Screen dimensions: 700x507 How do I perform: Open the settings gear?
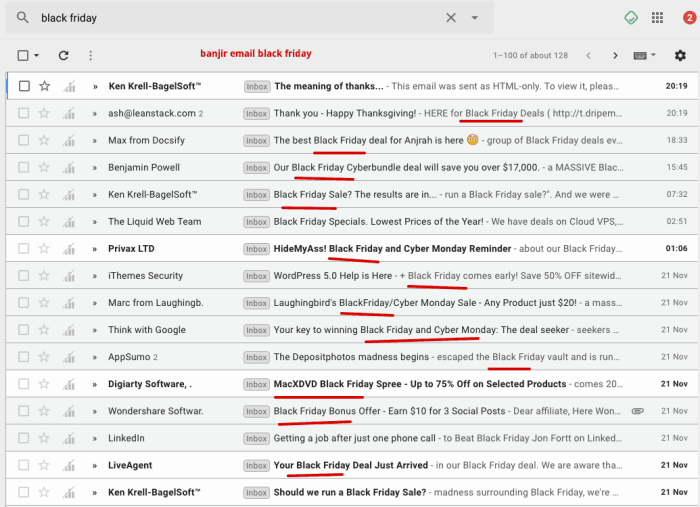680,55
